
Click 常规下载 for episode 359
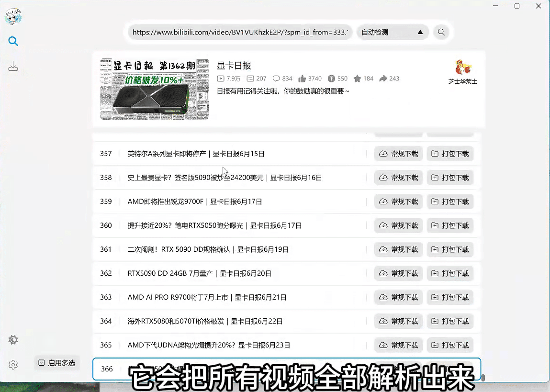(x=398, y=202)
